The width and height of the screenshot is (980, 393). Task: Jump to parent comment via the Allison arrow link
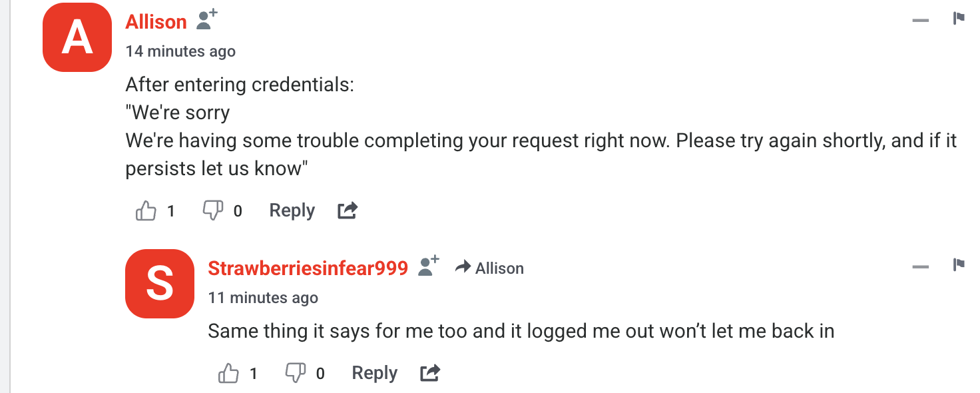click(x=489, y=268)
